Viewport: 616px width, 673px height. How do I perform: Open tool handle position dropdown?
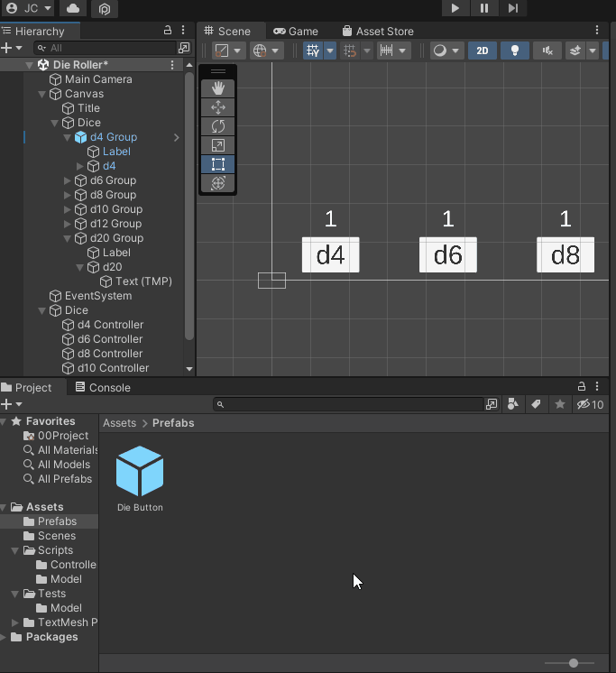[228, 51]
